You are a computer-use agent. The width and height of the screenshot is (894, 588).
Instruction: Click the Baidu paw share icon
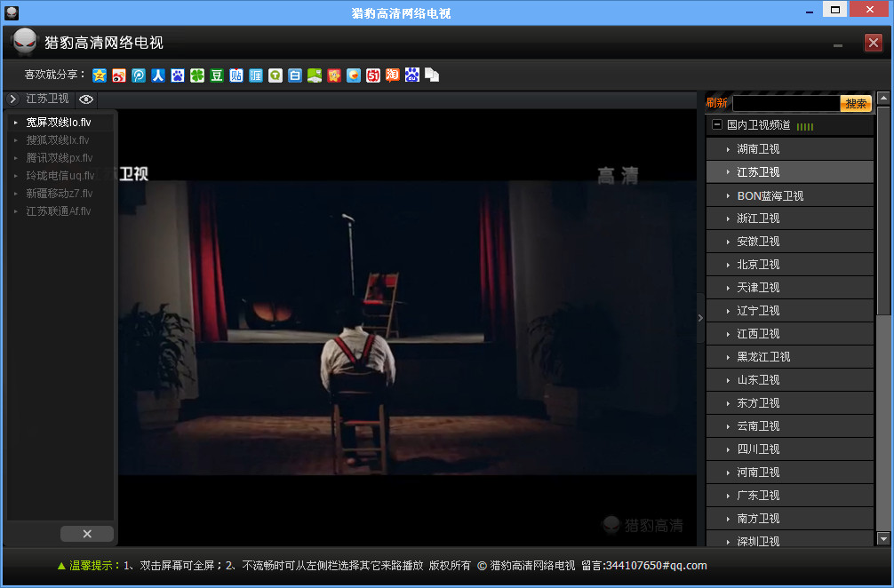(x=178, y=75)
